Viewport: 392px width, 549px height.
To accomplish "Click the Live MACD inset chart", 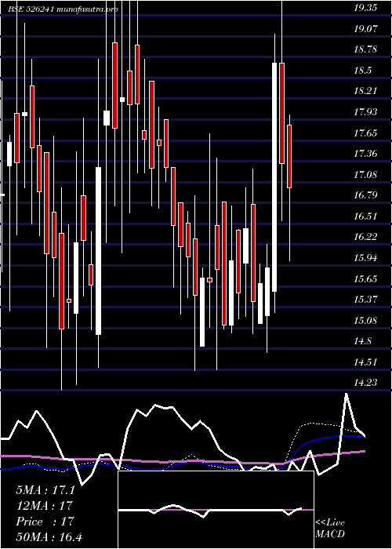I will click(216, 510).
